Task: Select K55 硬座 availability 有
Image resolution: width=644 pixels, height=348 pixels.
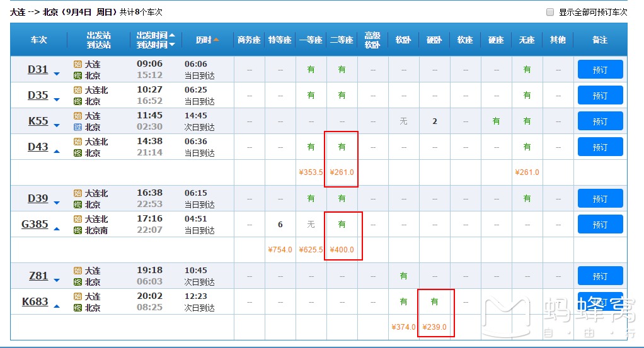Action: pyautogui.click(x=496, y=121)
